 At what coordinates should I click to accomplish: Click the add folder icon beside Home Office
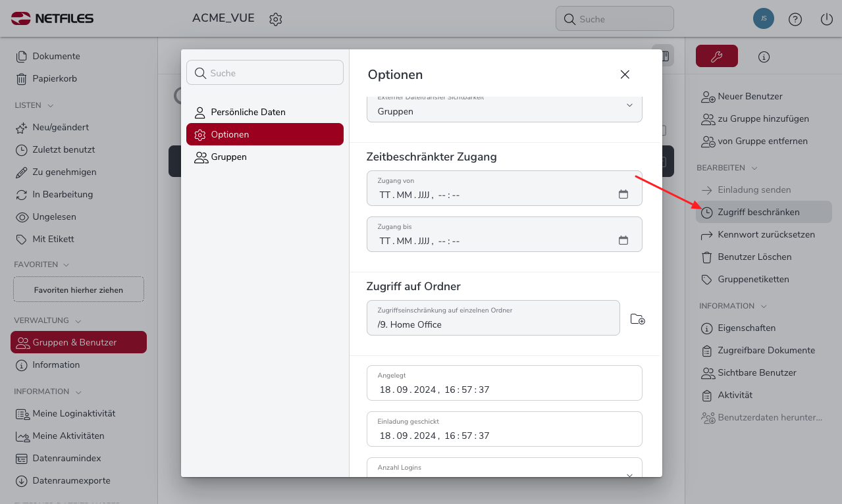(x=637, y=319)
